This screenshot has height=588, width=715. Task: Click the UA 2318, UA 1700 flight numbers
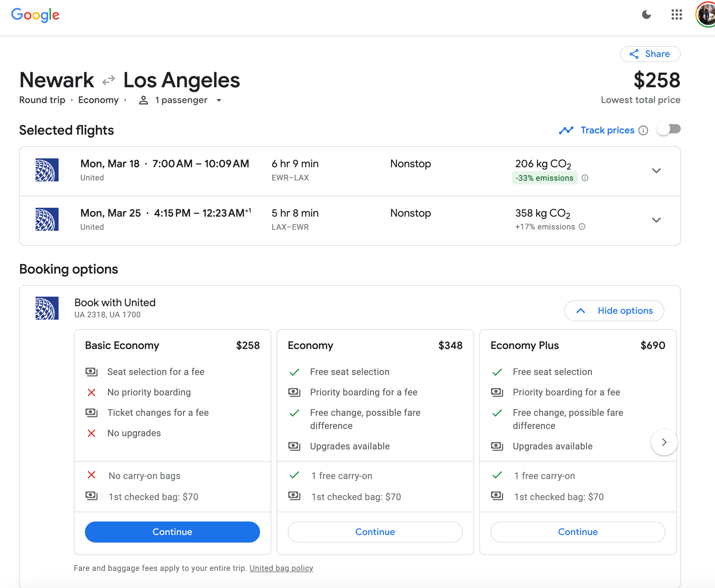click(107, 315)
